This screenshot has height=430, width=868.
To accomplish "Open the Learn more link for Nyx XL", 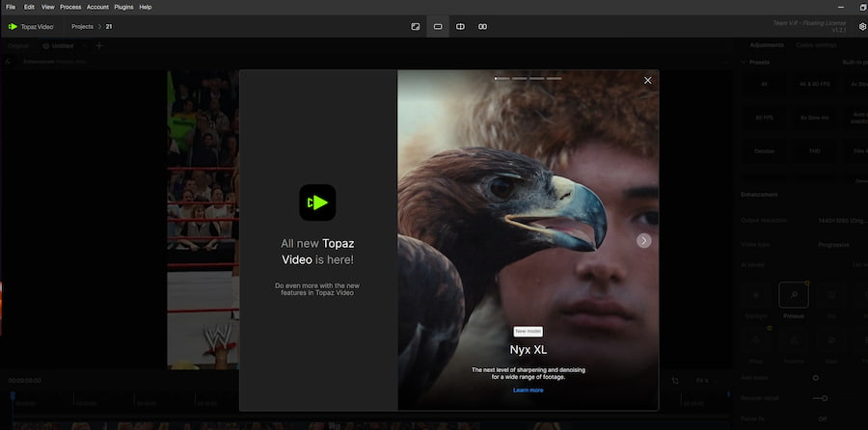I will pyautogui.click(x=528, y=390).
